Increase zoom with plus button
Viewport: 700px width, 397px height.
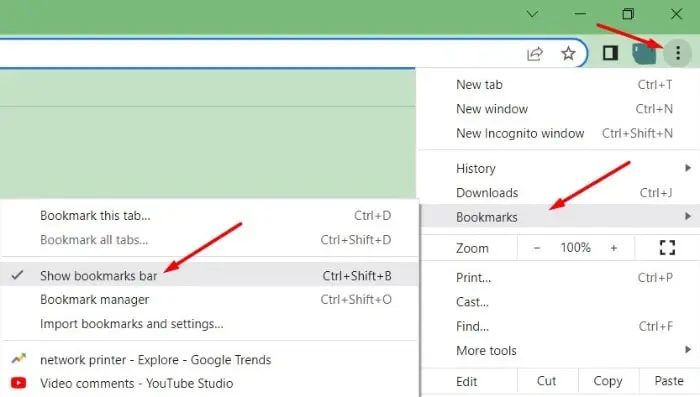[614, 248]
